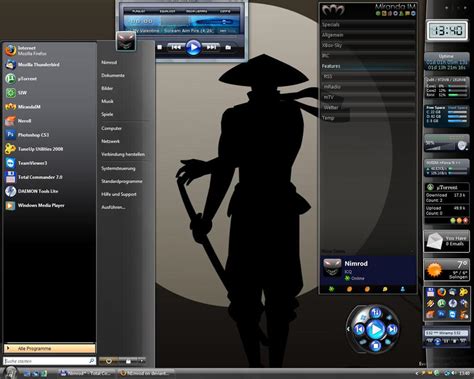This screenshot has height=379, width=474.
Task: Open shutdown options arrow in Start menu
Action: point(142,361)
